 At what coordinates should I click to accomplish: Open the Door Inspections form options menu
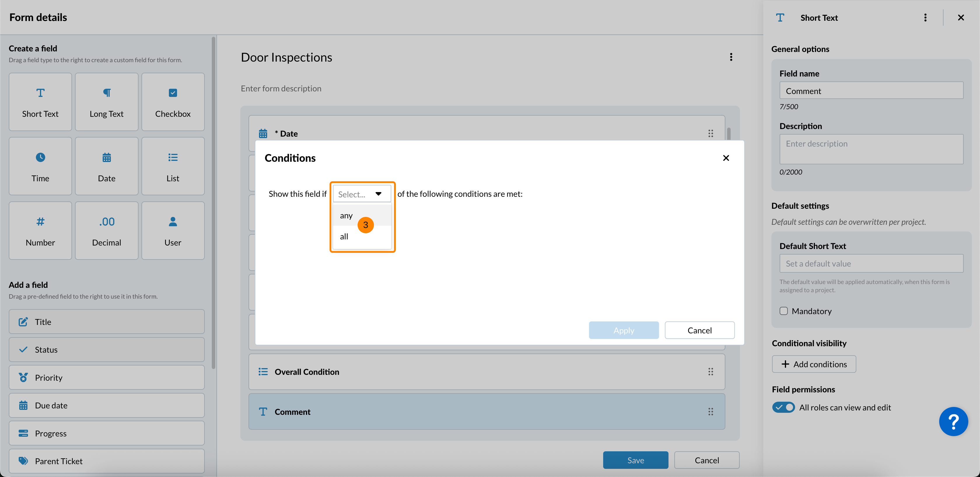coord(731,57)
